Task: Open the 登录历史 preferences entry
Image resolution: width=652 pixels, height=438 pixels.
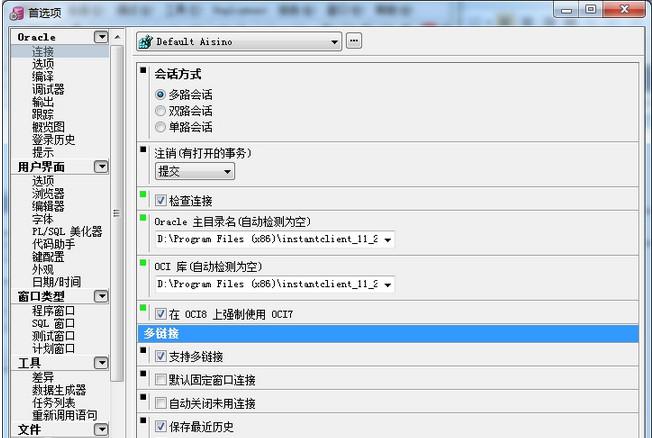Action: [53, 140]
